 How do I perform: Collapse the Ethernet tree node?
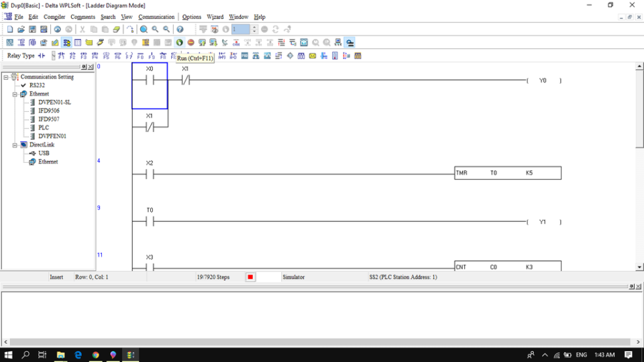15,94
